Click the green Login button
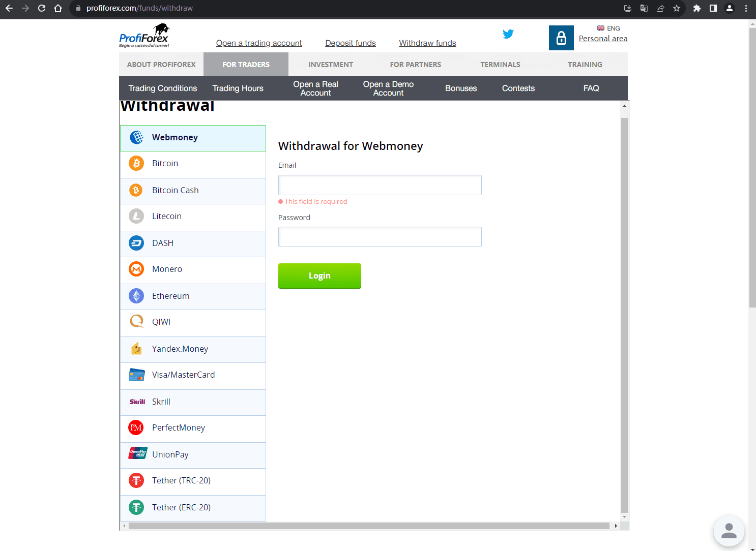The width and height of the screenshot is (756, 551). coord(319,276)
